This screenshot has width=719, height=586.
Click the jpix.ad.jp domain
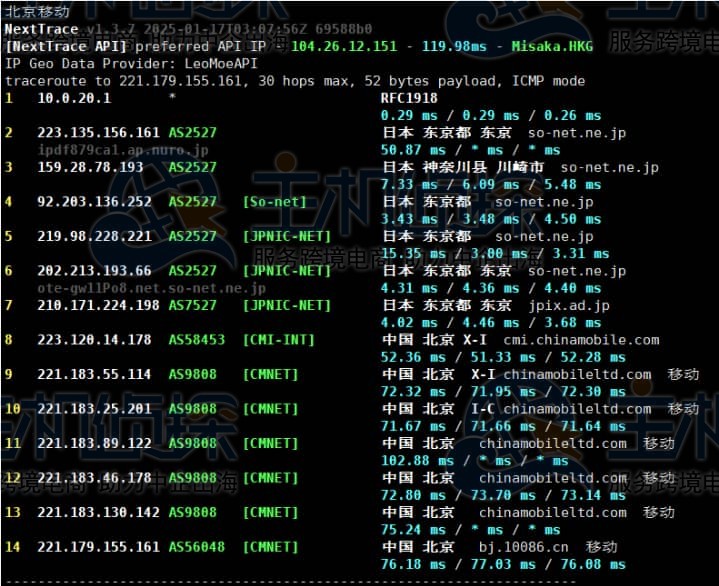pos(569,305)
